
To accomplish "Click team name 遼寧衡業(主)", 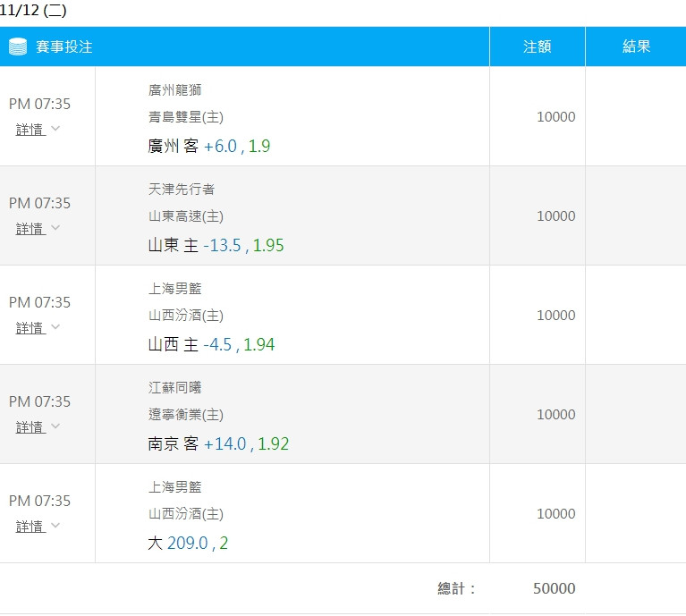I will [x=186, y=415].
